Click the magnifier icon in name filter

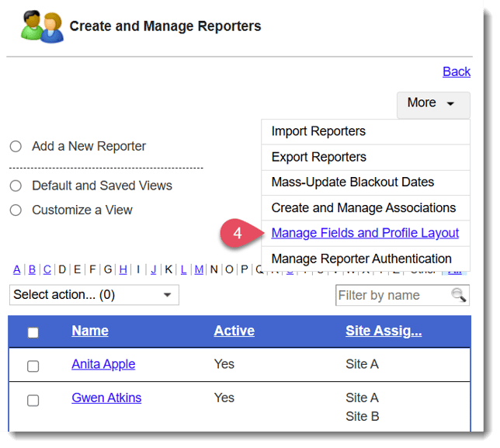(x=459, y=295)
